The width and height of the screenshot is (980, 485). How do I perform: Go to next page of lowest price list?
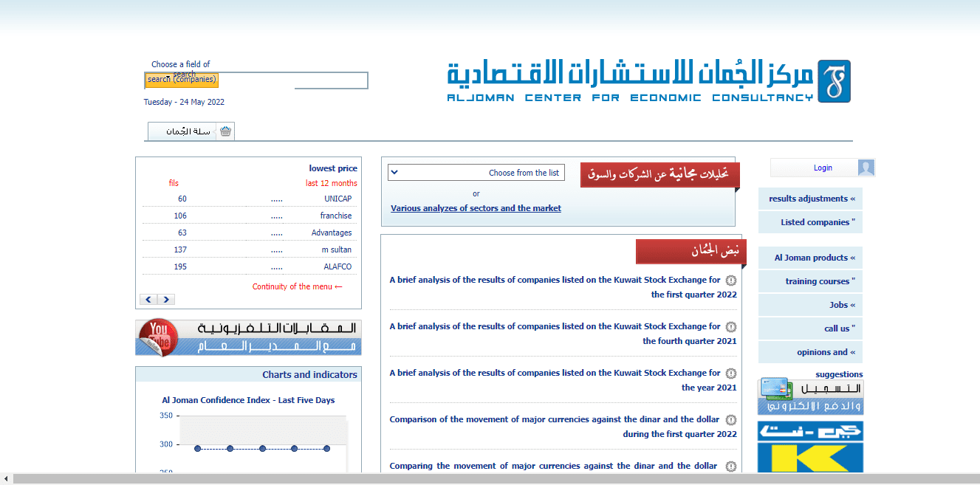(166, 300)
